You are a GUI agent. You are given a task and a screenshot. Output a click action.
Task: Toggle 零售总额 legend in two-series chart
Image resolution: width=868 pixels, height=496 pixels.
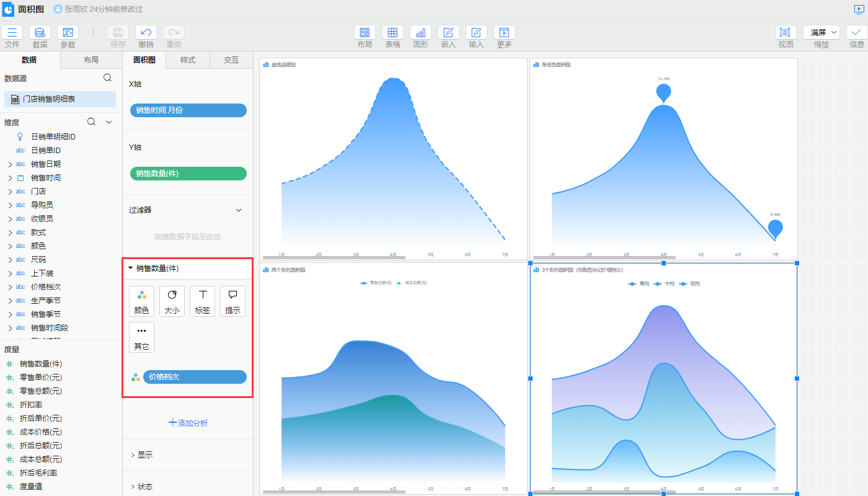point(376,283)
